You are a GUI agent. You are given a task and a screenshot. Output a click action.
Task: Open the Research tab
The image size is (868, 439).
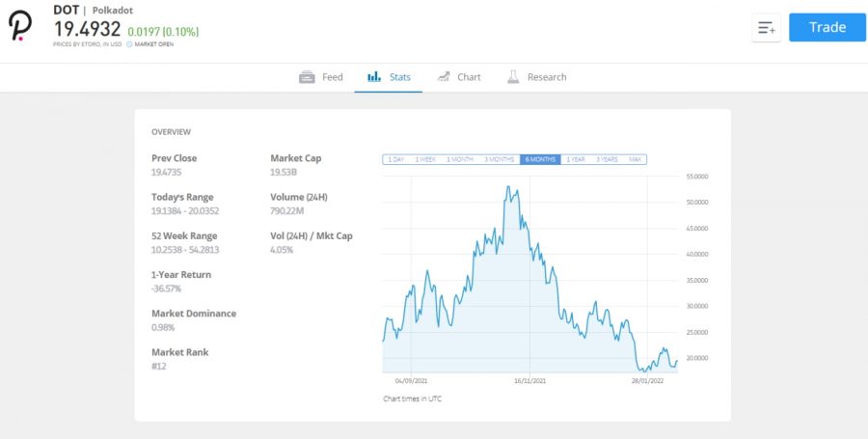click(536, 77)
